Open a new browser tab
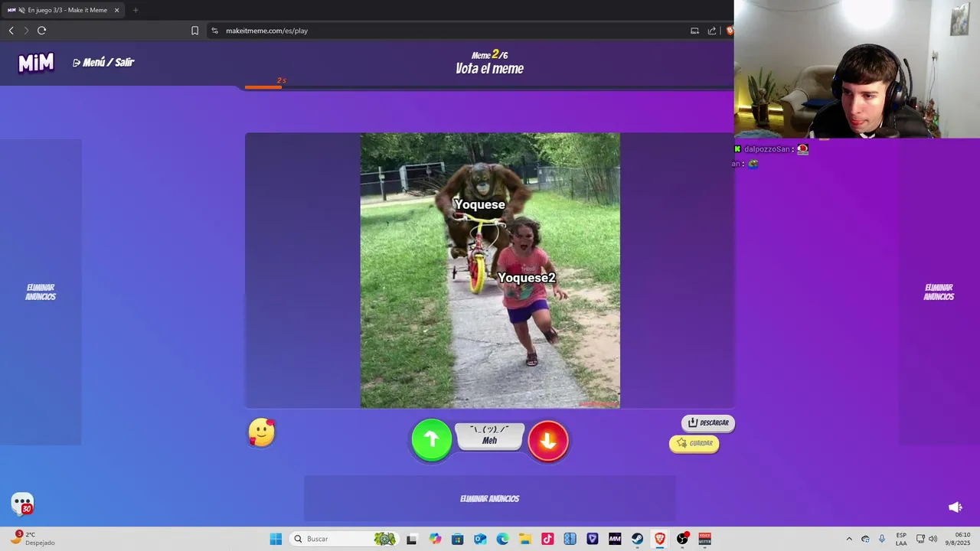This screenshot has width=980, height=551. point(136,10)
